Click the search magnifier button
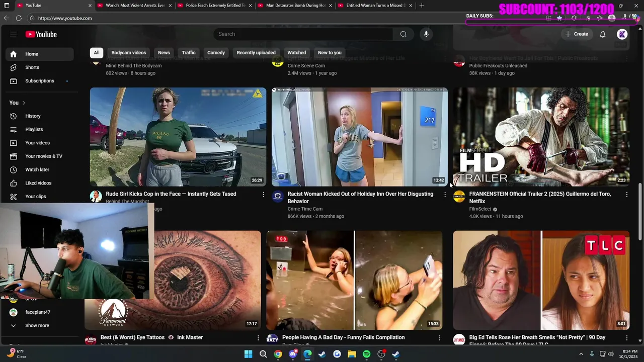 pos(403,34)
